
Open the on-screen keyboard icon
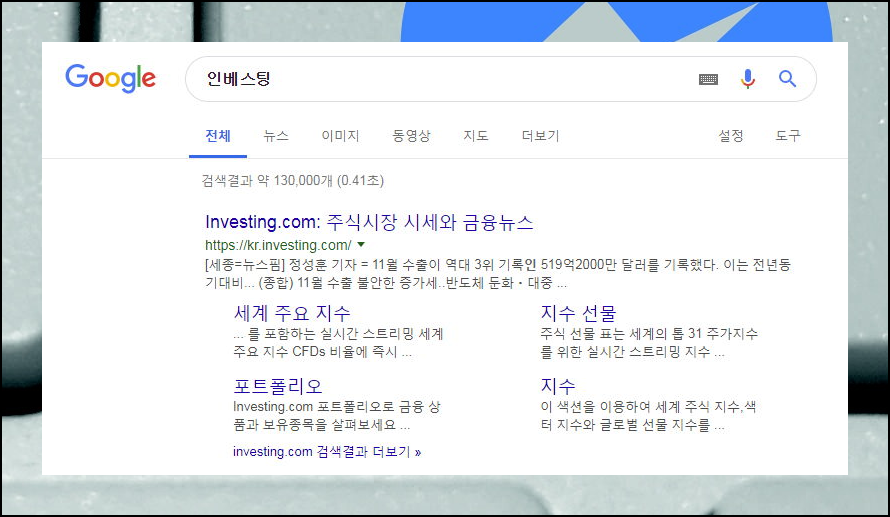708,79
